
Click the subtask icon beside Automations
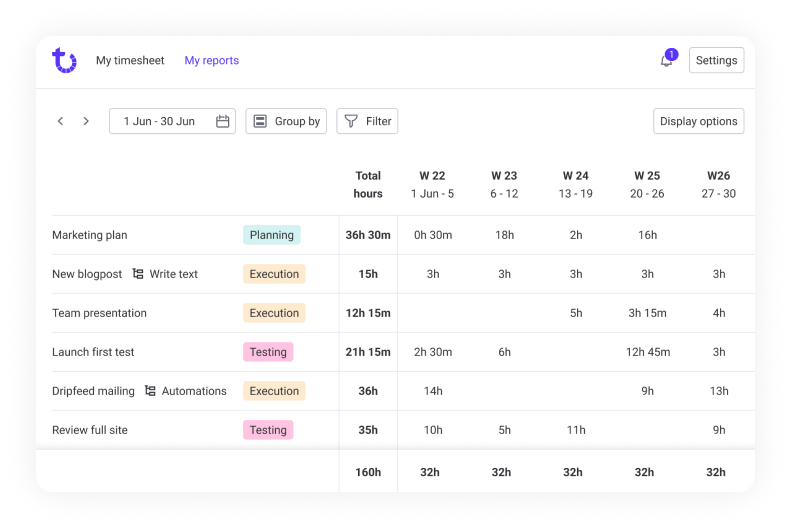150,391
